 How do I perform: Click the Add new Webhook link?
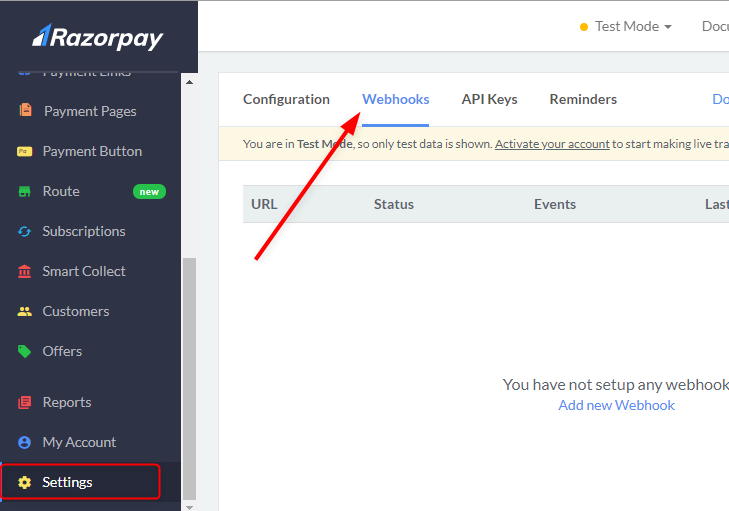click(x=616, y=405)
